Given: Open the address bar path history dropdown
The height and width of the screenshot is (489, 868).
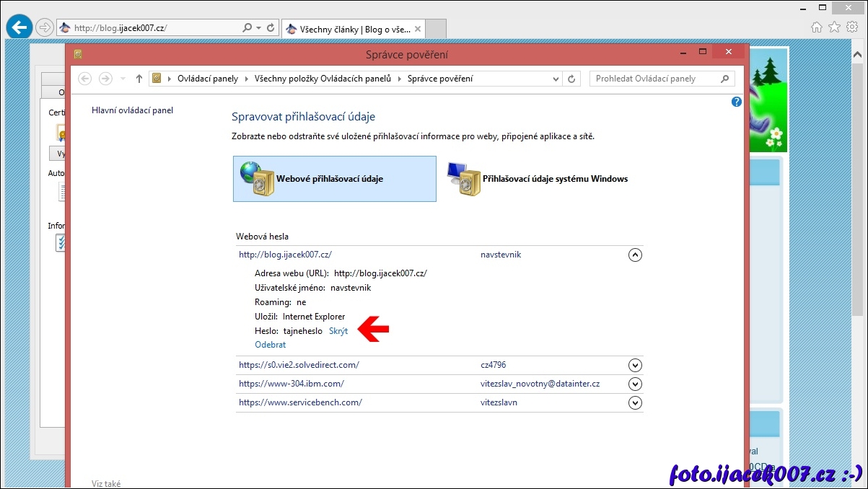Looking at the screenshot, I should click(x=556, y=79).
